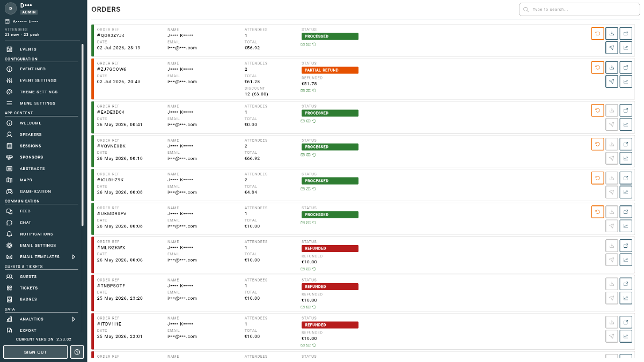Click the refund icon for order #IGLBHZ9K
The height and width of the screenshot is (362, 644).
point(597,178)
